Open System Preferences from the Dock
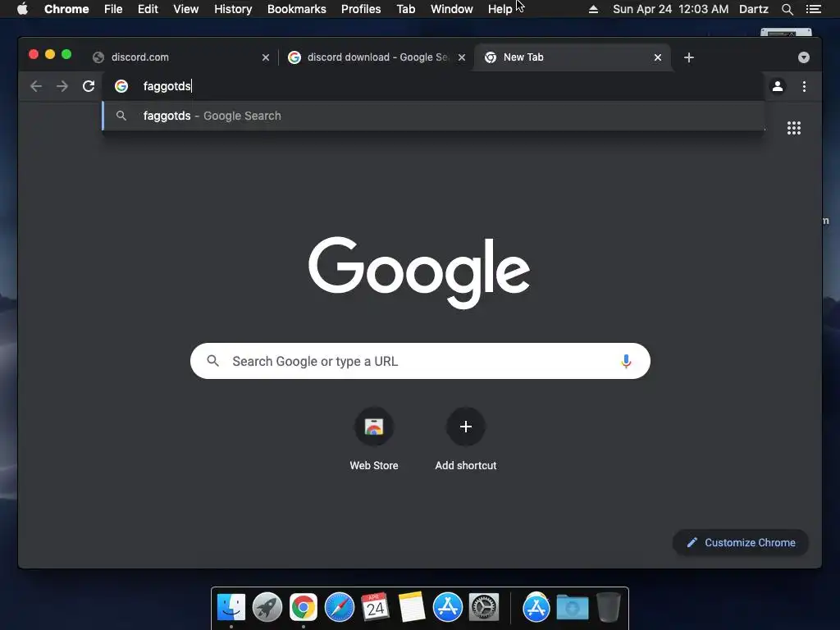840x630 pixels. pyautogui.click(x=484, y=607)
